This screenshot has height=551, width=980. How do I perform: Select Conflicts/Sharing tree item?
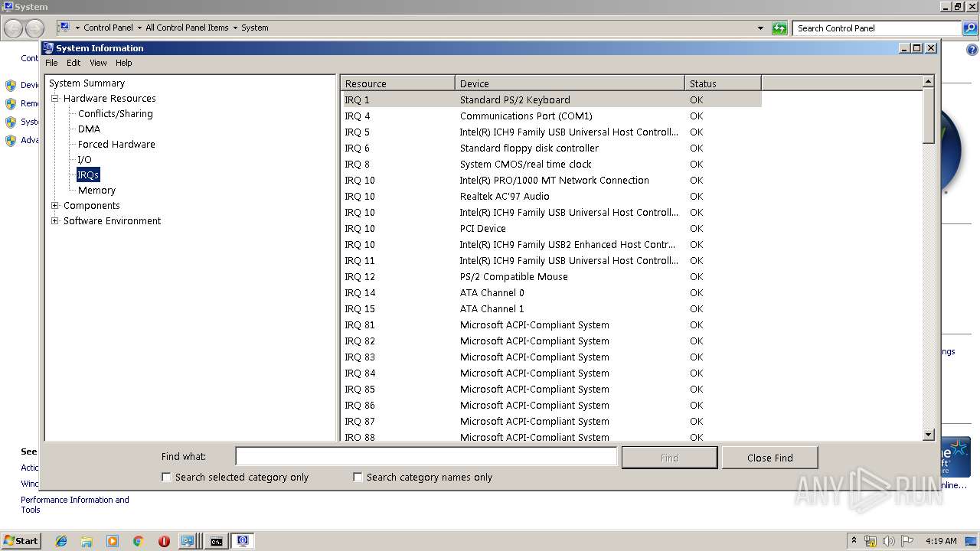pos(115,114)
